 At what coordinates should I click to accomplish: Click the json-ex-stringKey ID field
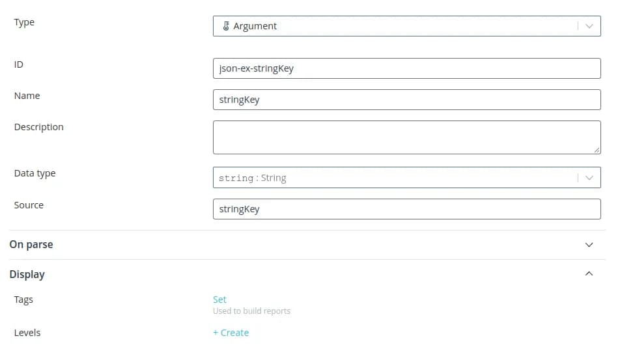[x=406, y=68]
